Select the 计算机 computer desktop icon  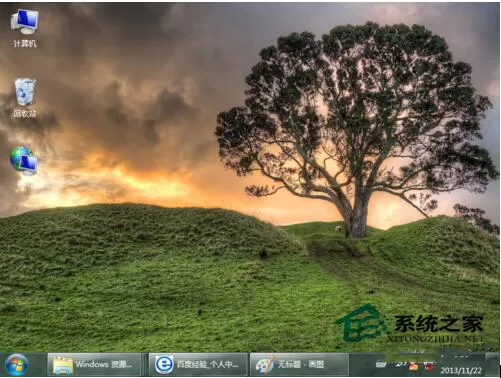click(x=25, y=22)
